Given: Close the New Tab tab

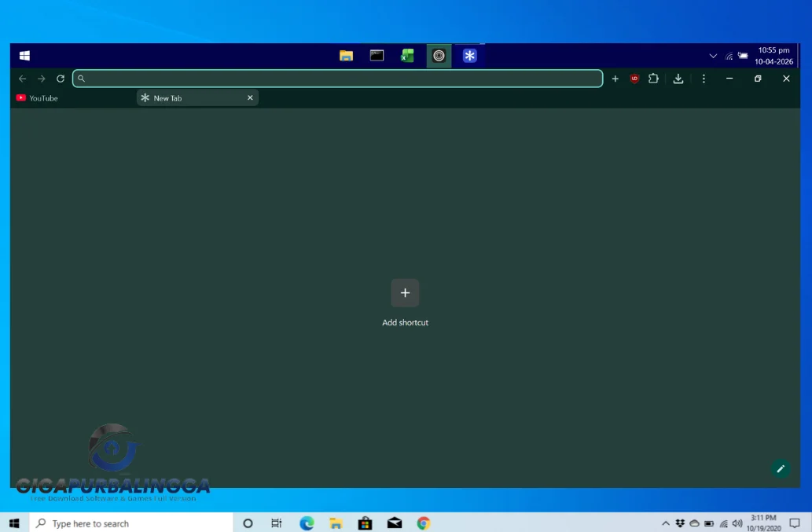Looking at the screenshot, I should click(250, 97).
